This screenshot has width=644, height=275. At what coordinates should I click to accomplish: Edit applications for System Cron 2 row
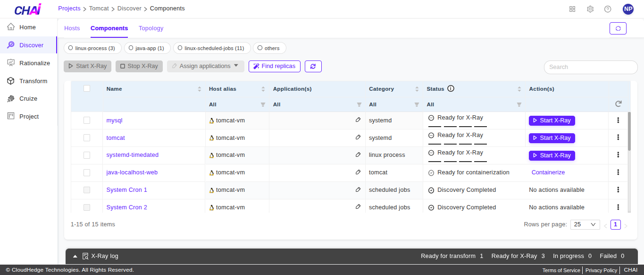(x=358, y=207)
